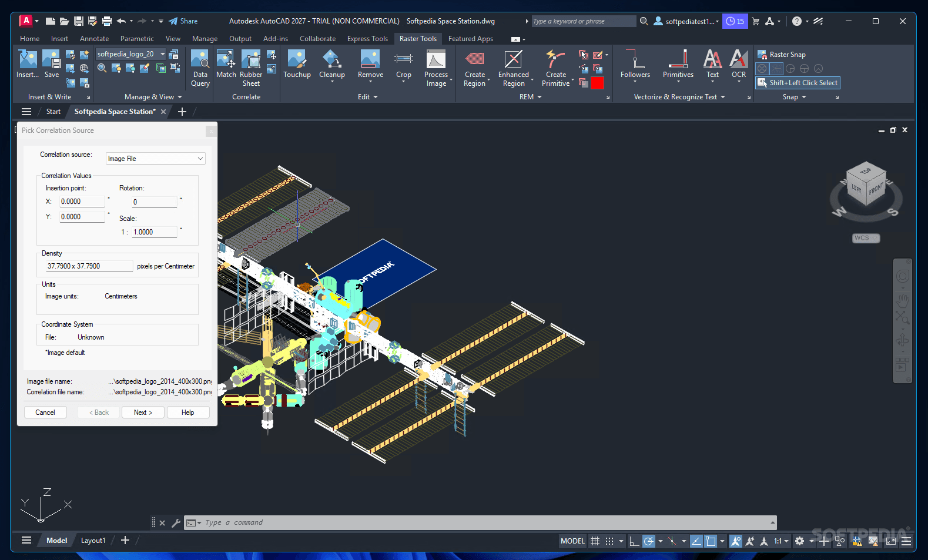Image resolution: width=928 pixels, height=560 pixels.
Task: Expand the Edit panel
Action: (368, 97)
